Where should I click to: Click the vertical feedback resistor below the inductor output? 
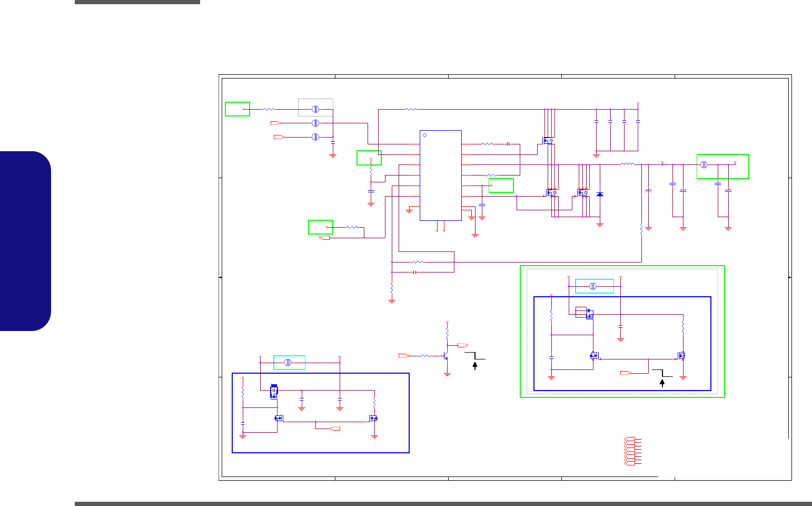point(641,230)
